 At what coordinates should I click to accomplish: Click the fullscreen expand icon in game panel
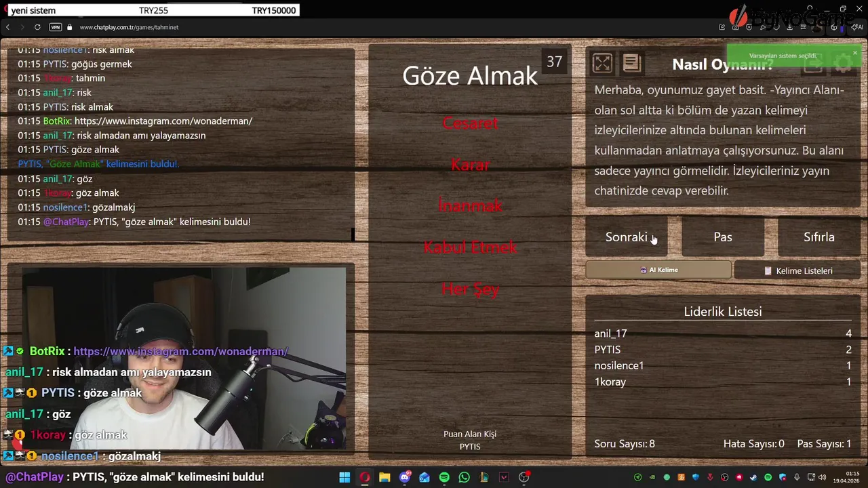602,63
